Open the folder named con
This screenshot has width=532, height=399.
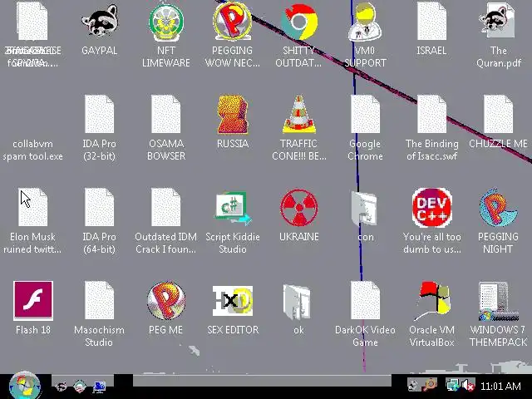click(x=364, y=209)
